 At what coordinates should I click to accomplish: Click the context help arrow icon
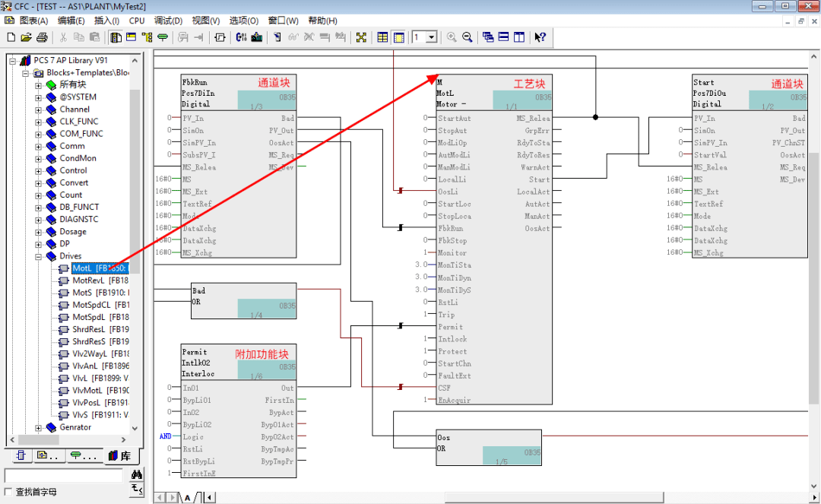(x=540, y=37)
